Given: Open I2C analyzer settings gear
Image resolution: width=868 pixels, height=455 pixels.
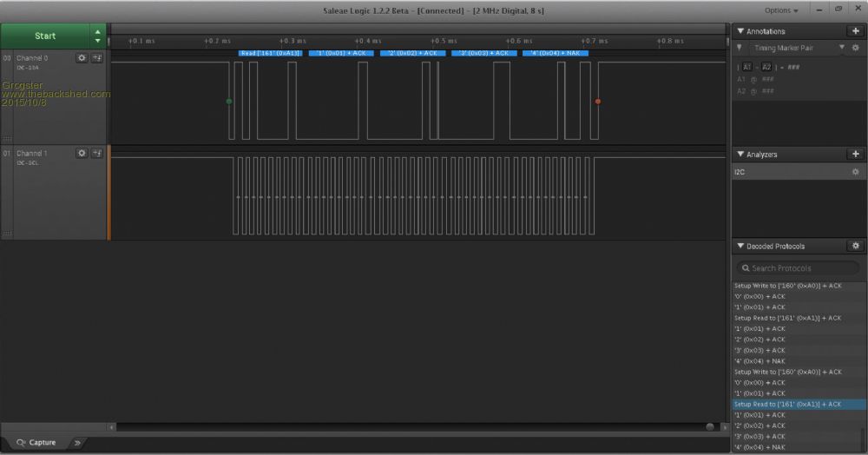Looking at the screenshot, I should (x=855, y=172).
